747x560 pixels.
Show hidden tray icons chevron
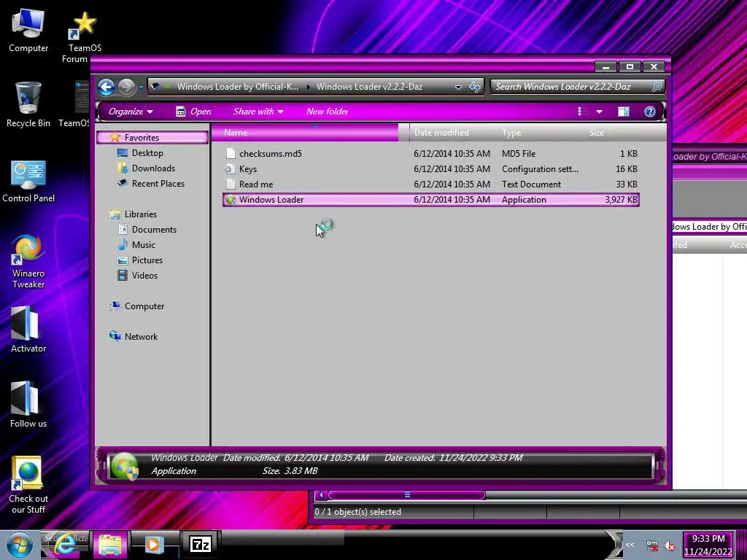pos(630,545)
